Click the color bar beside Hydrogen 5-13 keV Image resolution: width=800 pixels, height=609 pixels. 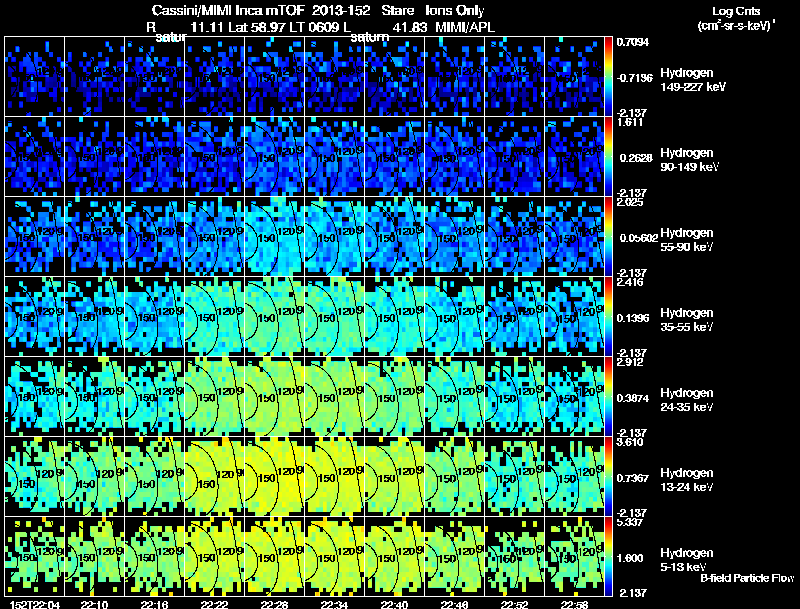click(x=608, y=557)
